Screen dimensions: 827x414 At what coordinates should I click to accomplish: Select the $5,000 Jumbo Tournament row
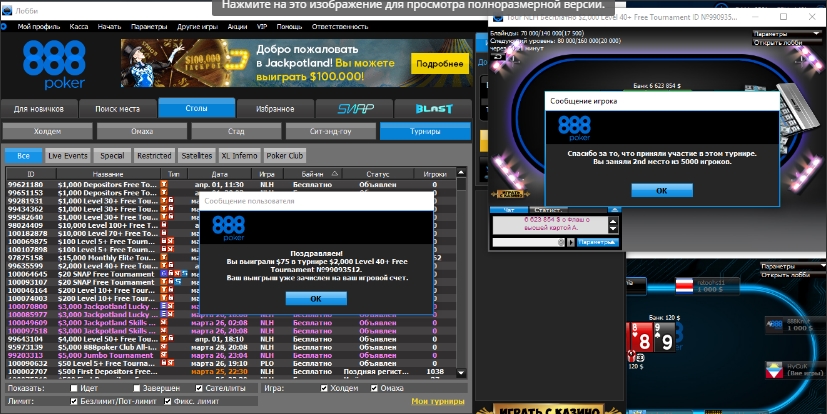230,355
